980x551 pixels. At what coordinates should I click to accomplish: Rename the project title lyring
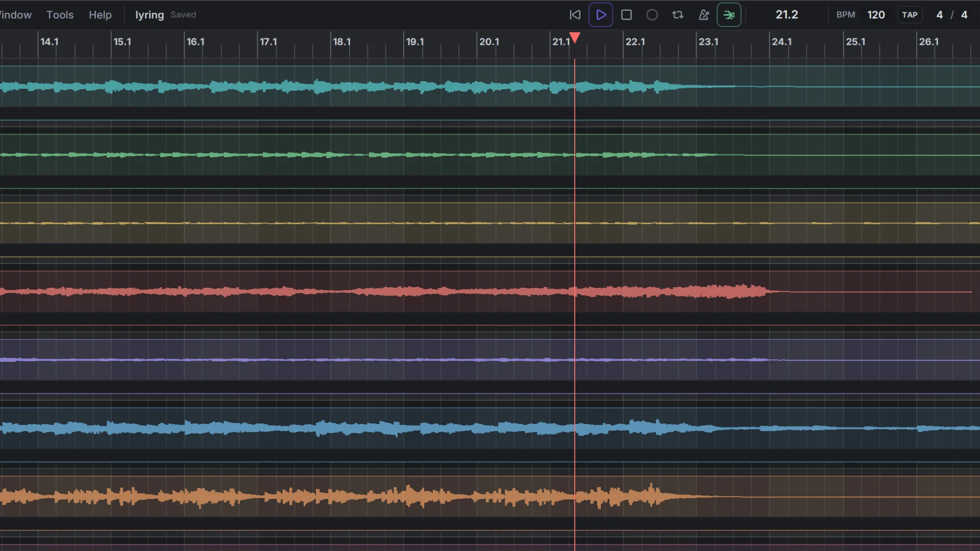click(x=150, y=15)
